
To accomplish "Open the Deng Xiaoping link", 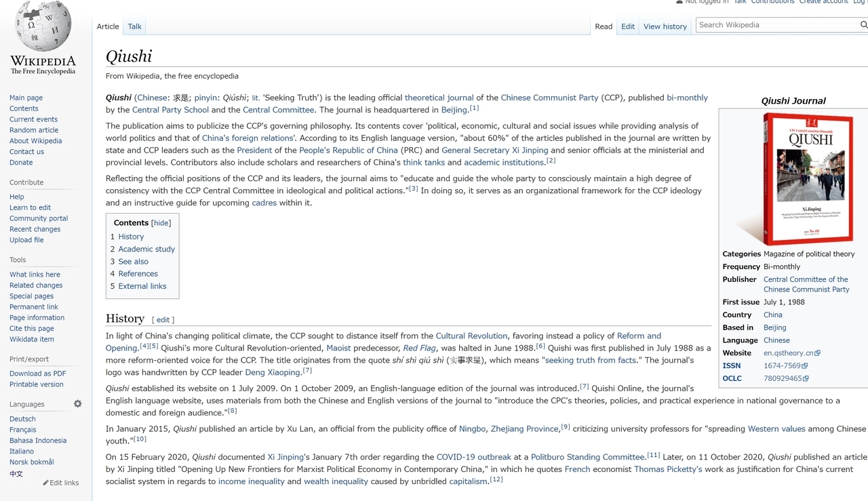I will (273, 372).
